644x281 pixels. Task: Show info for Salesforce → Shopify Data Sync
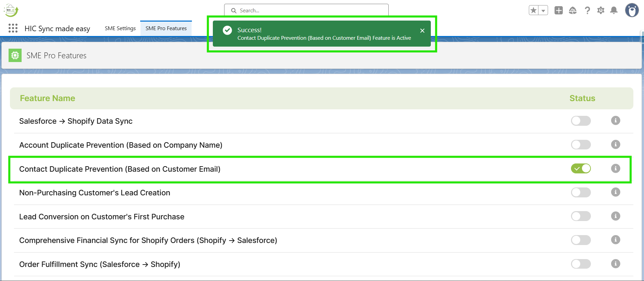(x=616, y=121)
